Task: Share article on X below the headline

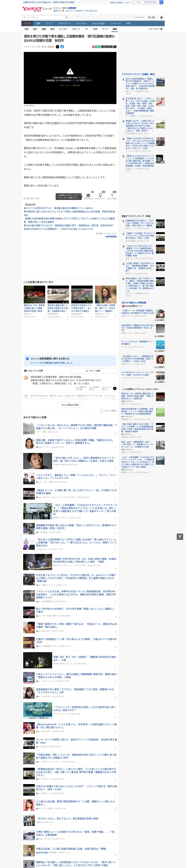Action: click(x=57, y=47)
